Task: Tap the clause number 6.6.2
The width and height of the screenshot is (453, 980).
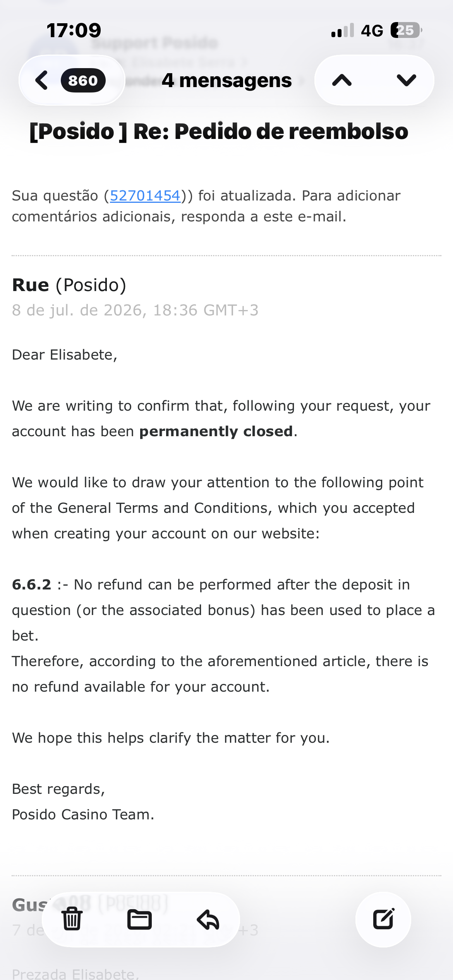Action: tap(31, 584)
